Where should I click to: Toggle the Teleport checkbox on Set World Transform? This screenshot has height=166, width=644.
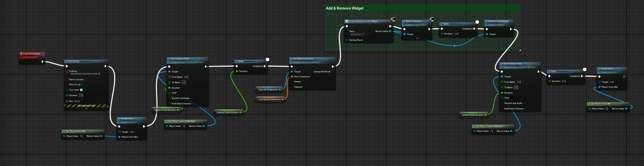pyautogui.click(x=305, y=87)
